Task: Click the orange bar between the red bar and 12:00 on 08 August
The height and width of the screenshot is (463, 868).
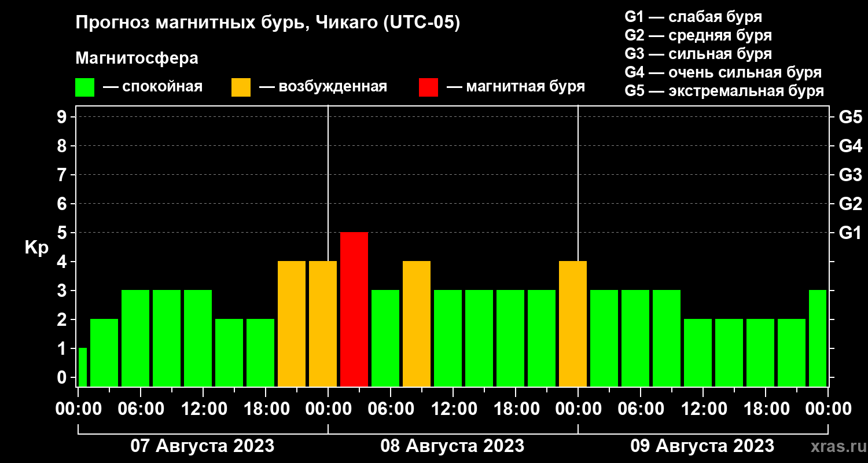Action: pyautogui.click(x=417, y=324)
